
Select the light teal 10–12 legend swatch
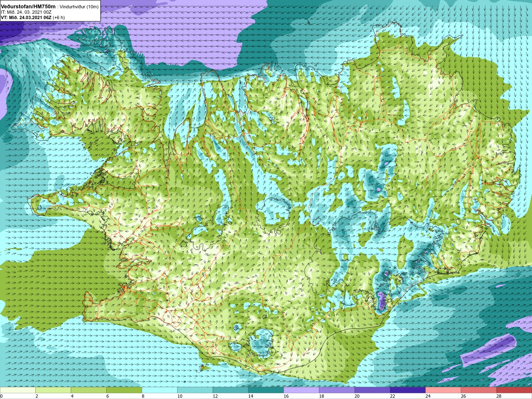(195, 390)
